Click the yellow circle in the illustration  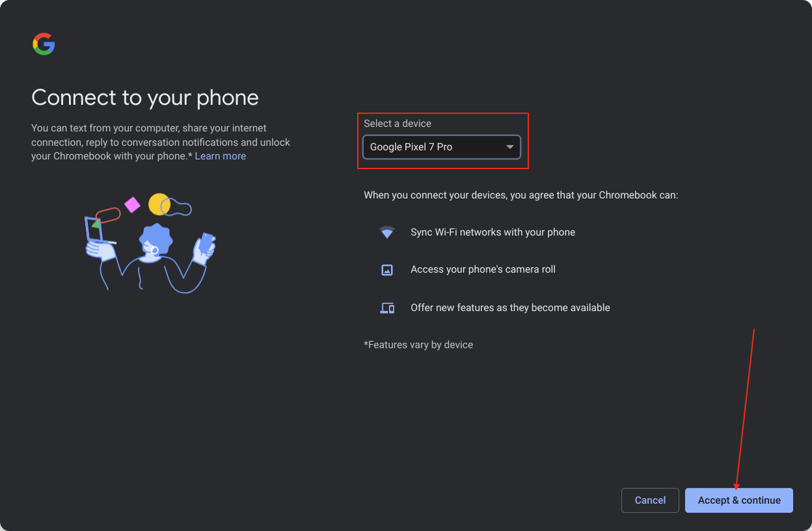coord(158,203)
